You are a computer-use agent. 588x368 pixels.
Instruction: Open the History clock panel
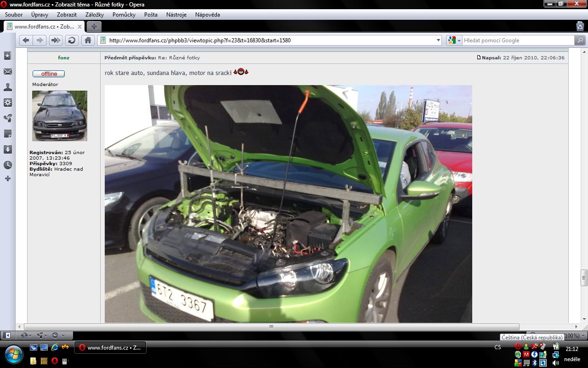click(x=8, y=165)
